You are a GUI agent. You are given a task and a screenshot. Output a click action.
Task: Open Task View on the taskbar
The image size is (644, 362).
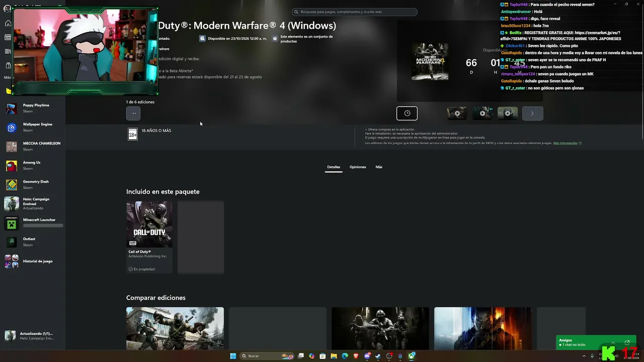pos(301,356)
